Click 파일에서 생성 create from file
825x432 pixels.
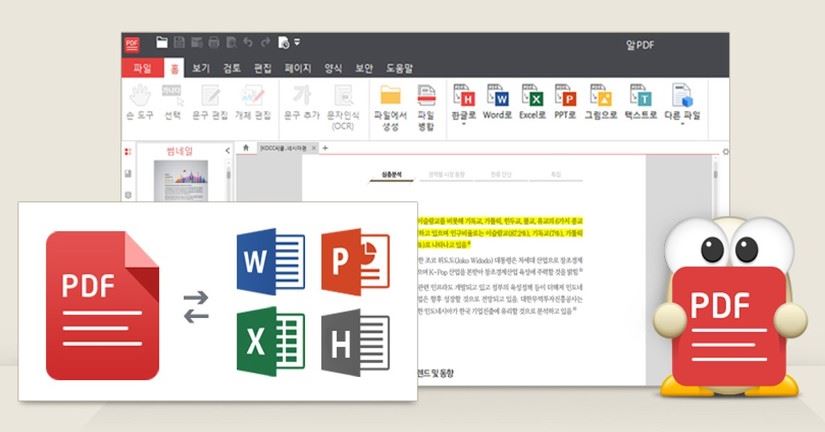pyautogui.click(x=390, y=108)
